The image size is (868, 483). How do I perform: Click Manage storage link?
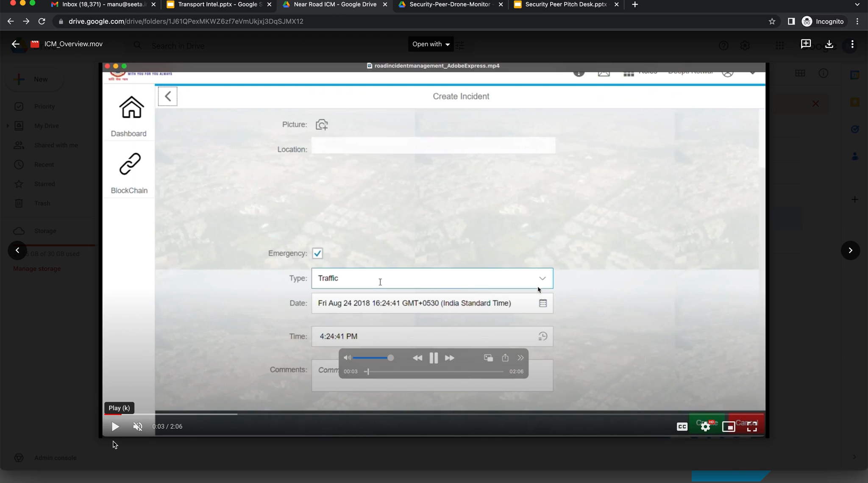point(37,269)
